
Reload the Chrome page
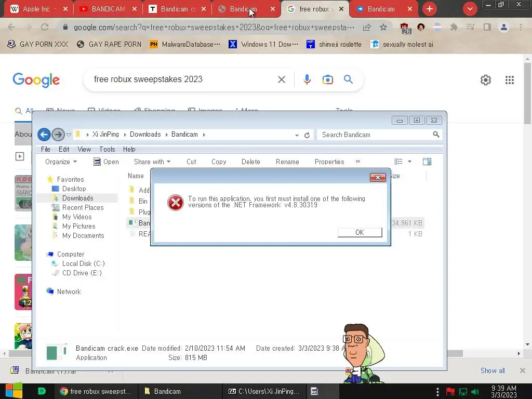45,27
